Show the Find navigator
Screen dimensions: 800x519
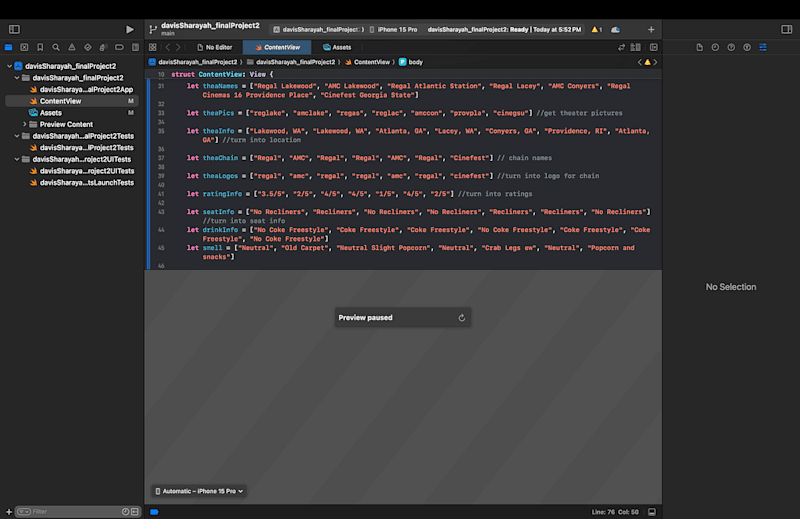56,47
